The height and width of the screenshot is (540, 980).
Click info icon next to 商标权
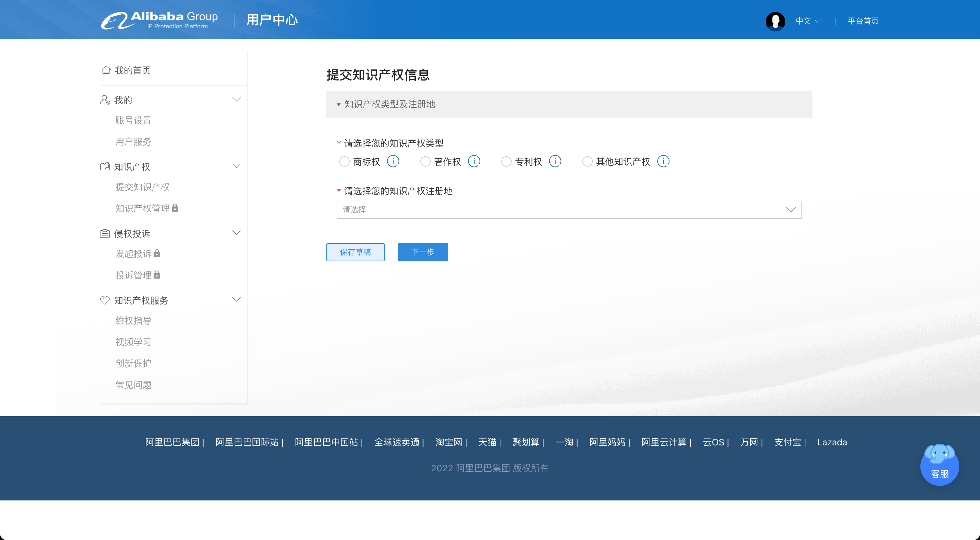pos(392,161)
